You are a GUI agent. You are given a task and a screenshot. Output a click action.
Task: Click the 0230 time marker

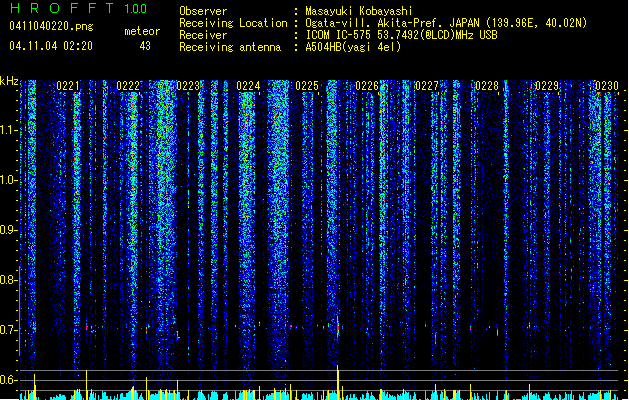click(x=607, y=86)
